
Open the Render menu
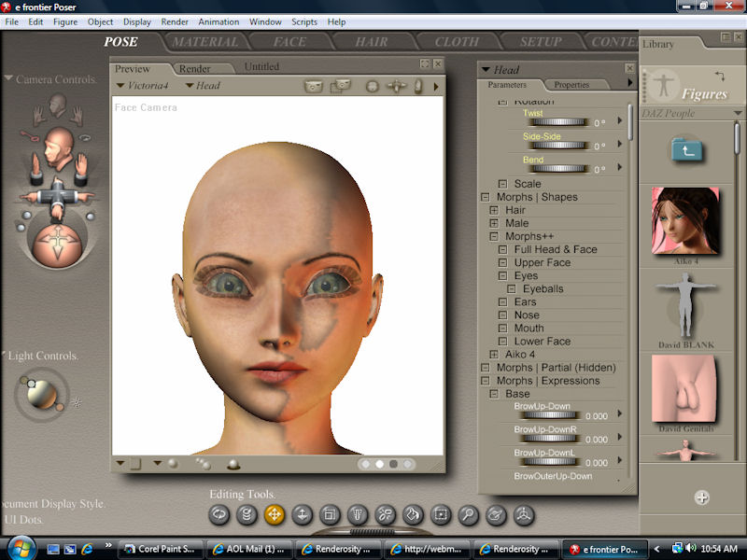pyautogui.click(x=175, y=21)
